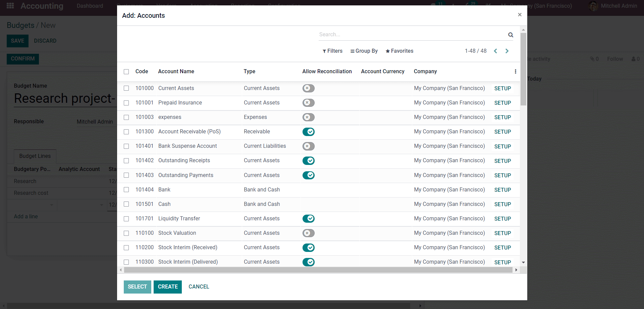Open account 110300 Stock Interim (Delivered)
Screen dimensions: 644x309
pos(188,262)
